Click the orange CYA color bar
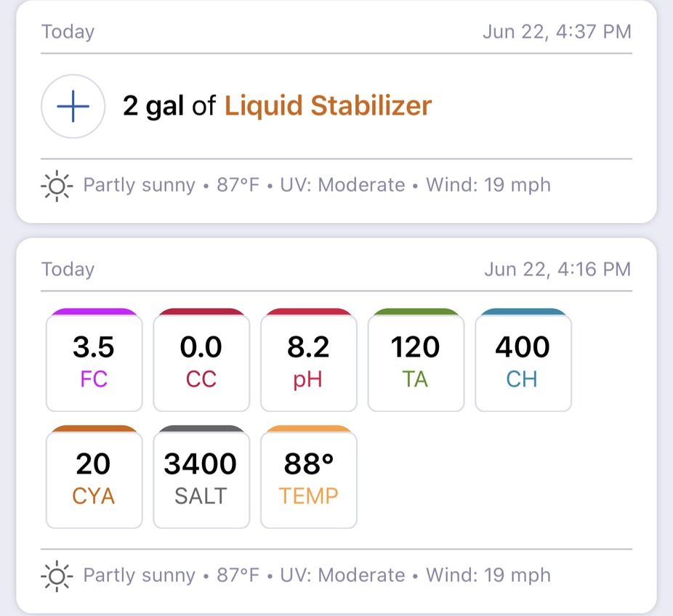The height and width of the screenshot is (616, 673). pyautogui.click(x=94, y=429)
